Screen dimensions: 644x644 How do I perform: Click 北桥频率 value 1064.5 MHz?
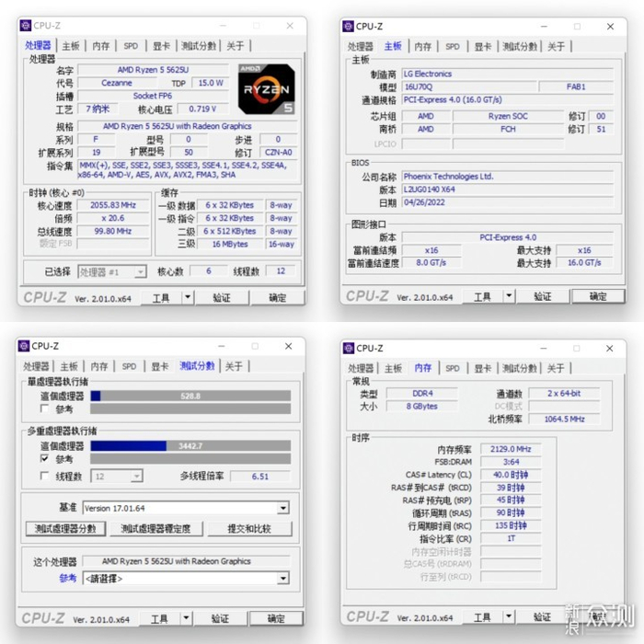pyautogui.click(x=564, y=419)
